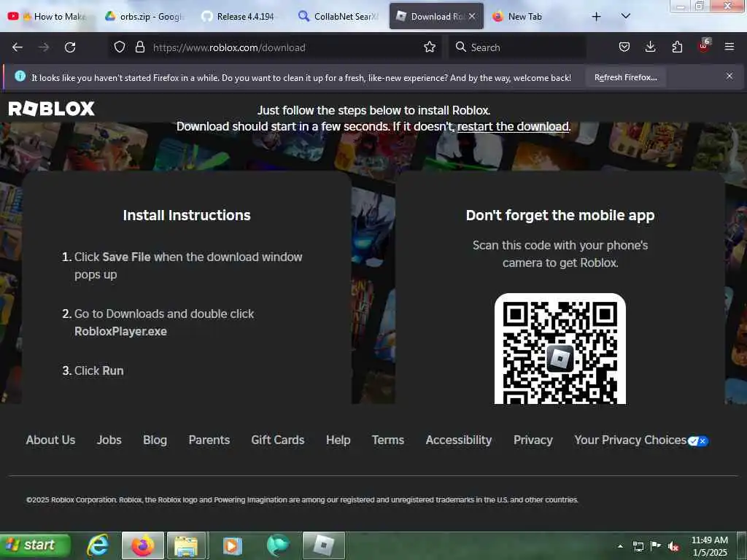
Task: Click the Install Instructions heading
Action: click(187, 215)
